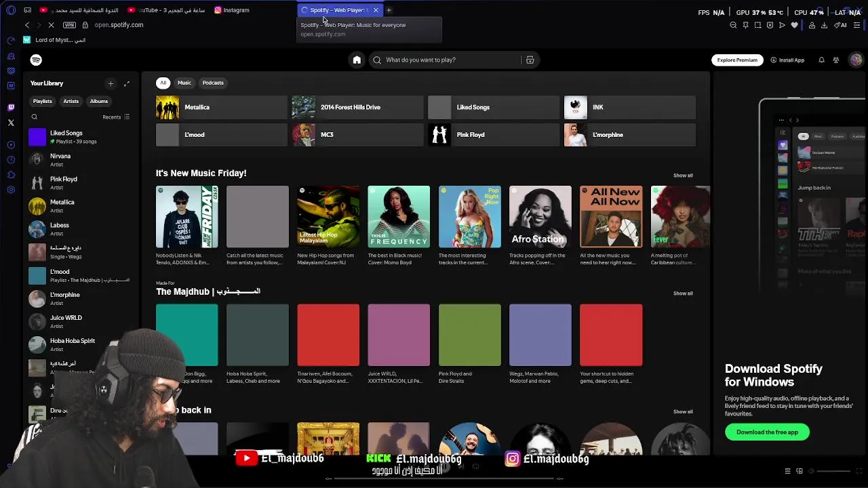The height and width of the screenshot is (488, 868).
Task: Filter library by Artists
Action: coord(71,101)
